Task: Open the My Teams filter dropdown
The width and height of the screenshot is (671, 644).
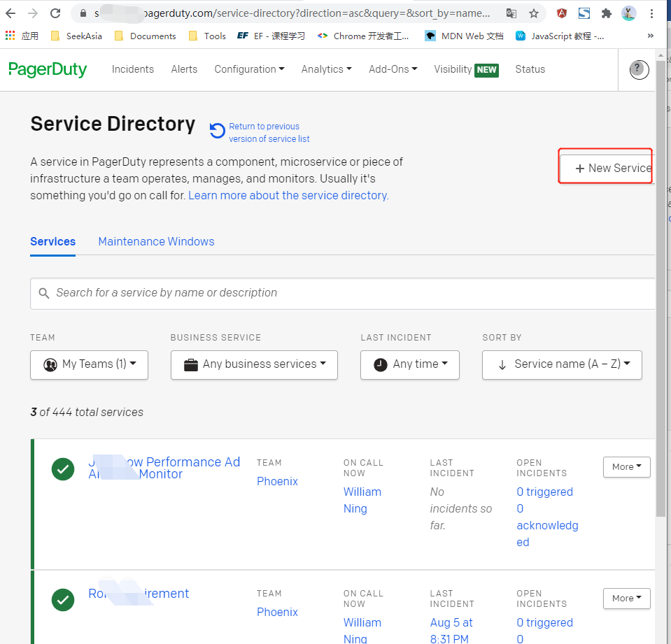Action: click(x=89, y=364)
